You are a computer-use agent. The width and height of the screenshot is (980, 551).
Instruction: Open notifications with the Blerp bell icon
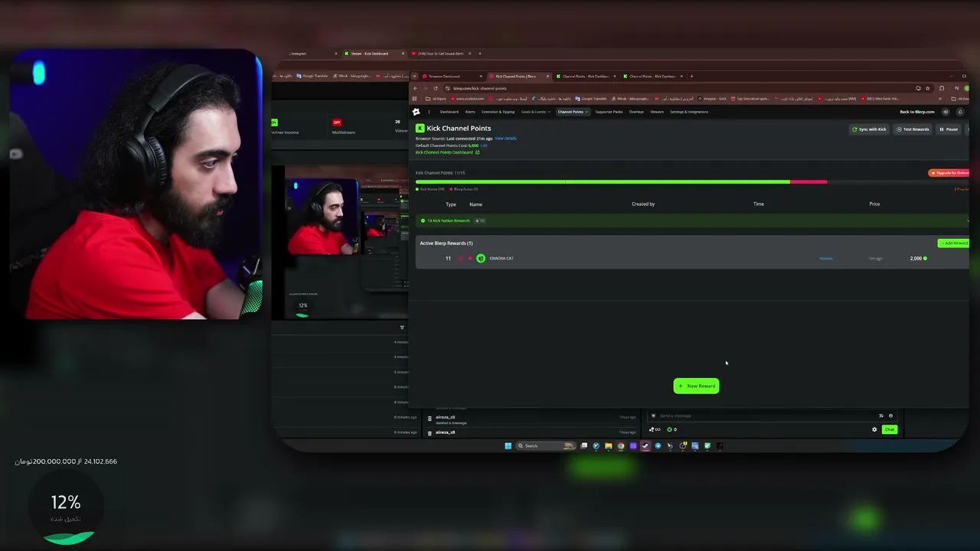point(960,112)
